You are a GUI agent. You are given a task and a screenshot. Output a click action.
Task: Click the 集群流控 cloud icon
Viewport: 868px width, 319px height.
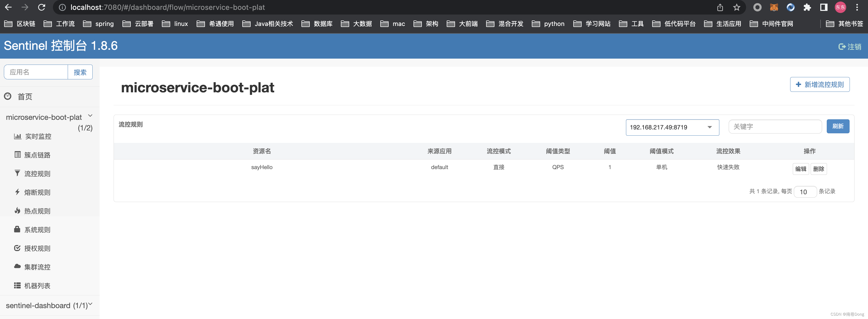(x=17, y=266)
